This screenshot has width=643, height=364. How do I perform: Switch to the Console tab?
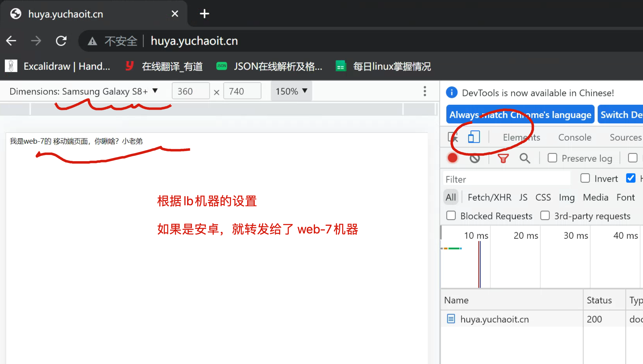click(x=575, y=137)
